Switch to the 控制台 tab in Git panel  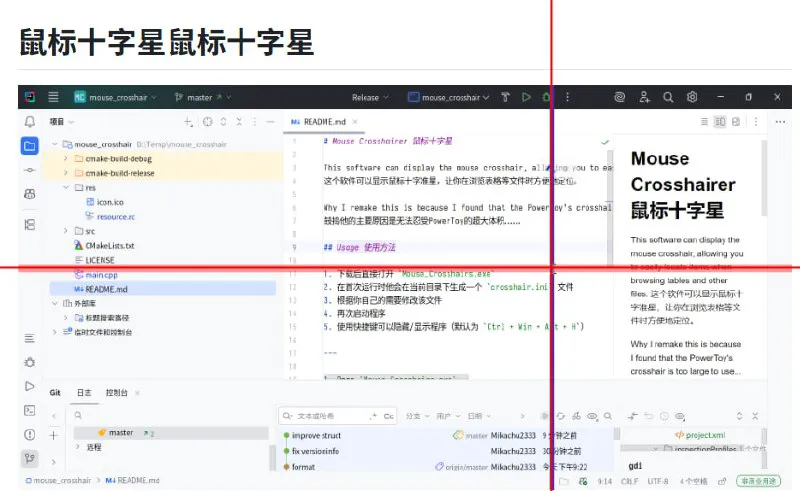pos(116,392)
